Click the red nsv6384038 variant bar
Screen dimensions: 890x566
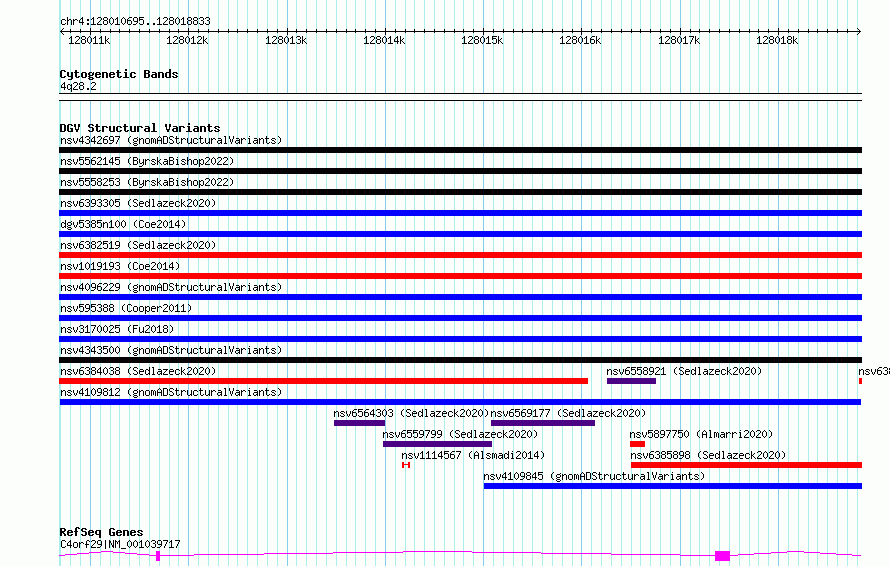point(324,381)
